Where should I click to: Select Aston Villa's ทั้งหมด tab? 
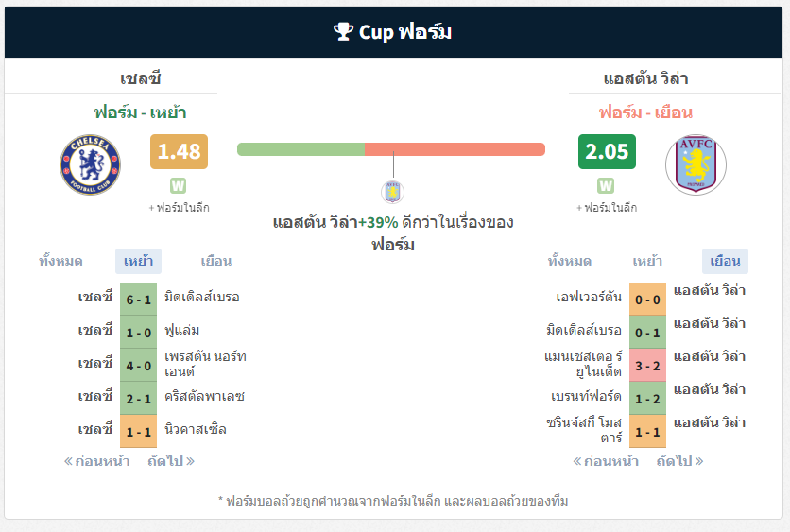click(x=569, y=261)
